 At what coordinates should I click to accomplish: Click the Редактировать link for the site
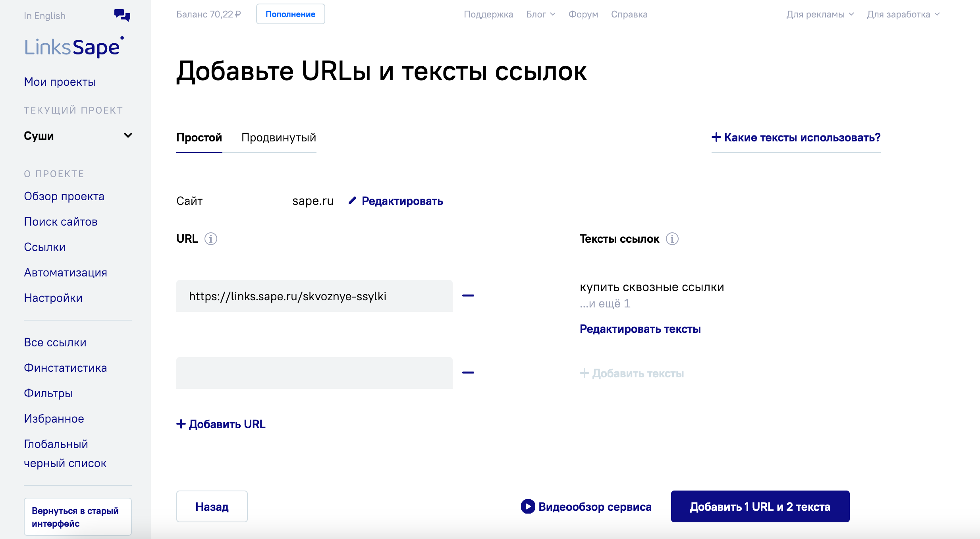click(x=402, y=201)
